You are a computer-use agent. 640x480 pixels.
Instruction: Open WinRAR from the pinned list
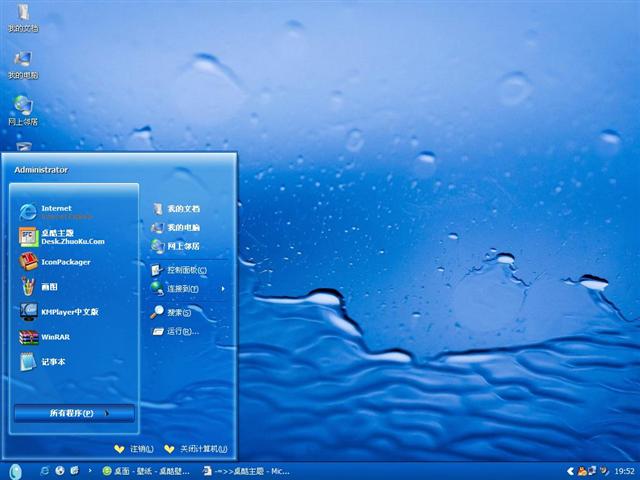[x=44, y=337]
